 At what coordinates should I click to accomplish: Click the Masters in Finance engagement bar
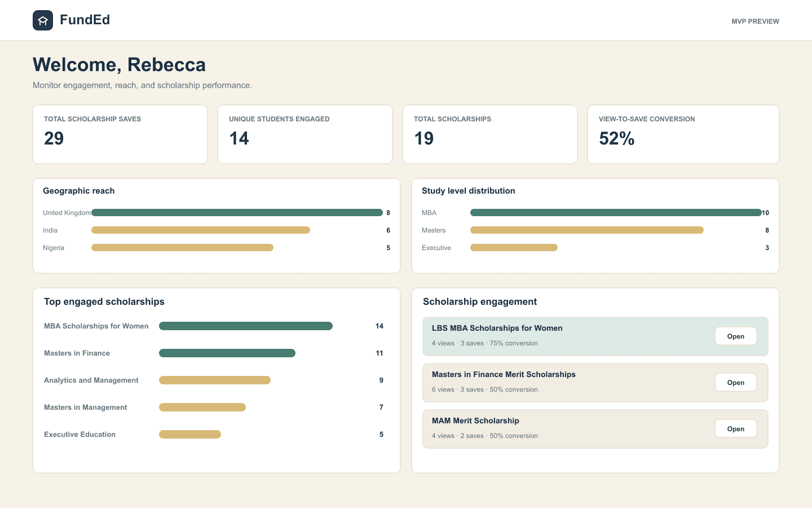point(227,353)
